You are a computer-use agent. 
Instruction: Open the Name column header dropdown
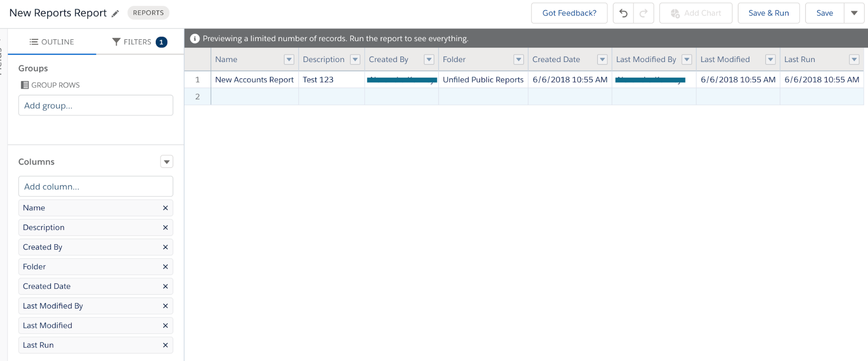point(289,59)
